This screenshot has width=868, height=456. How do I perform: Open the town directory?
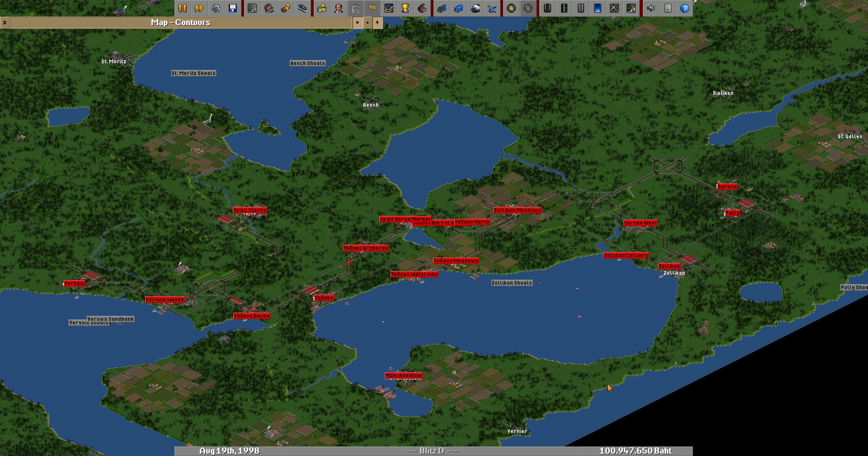coord(269,8)
